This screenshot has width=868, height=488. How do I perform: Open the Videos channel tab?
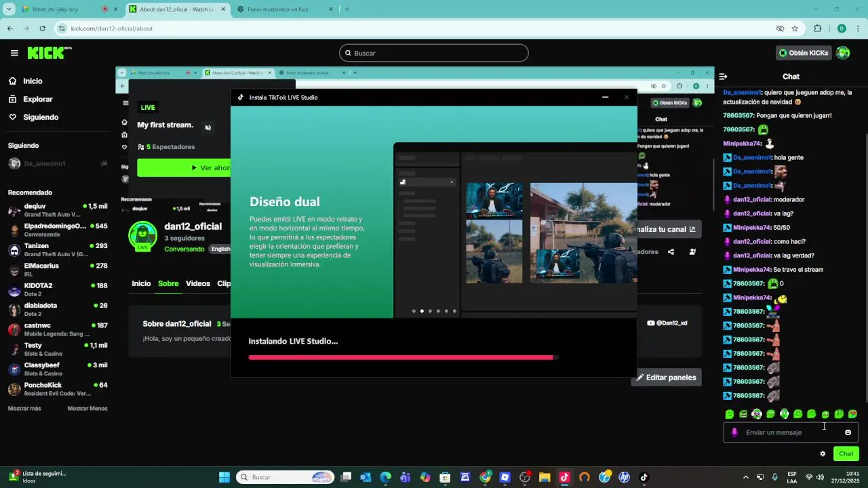pos(198,284)
